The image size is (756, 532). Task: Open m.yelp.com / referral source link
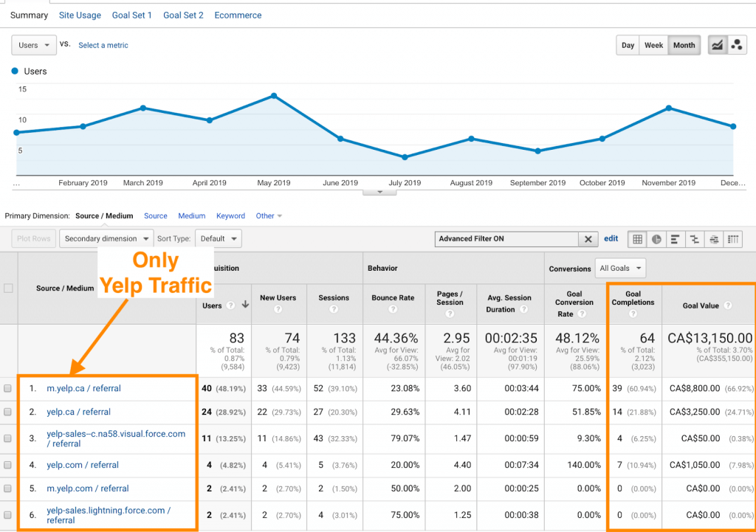tap(88, 488)
